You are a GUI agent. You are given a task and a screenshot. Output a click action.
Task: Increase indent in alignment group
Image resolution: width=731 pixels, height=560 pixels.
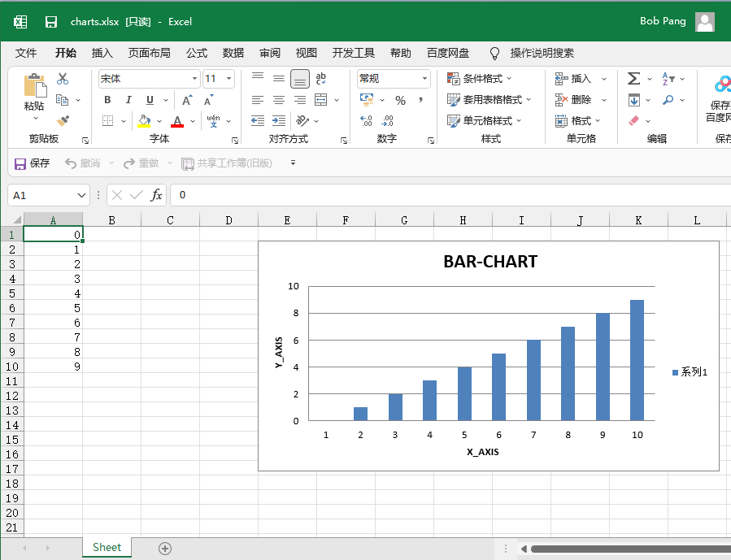279,121
